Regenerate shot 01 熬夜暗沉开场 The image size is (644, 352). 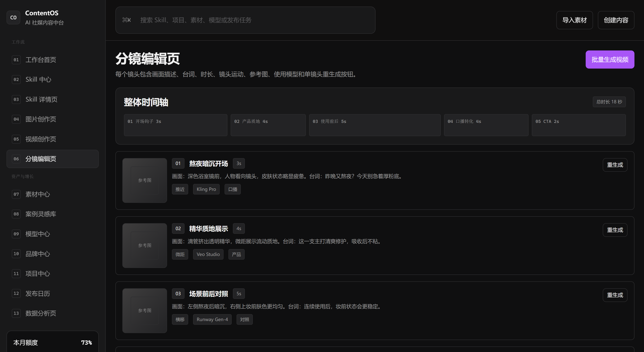(615, 165)
